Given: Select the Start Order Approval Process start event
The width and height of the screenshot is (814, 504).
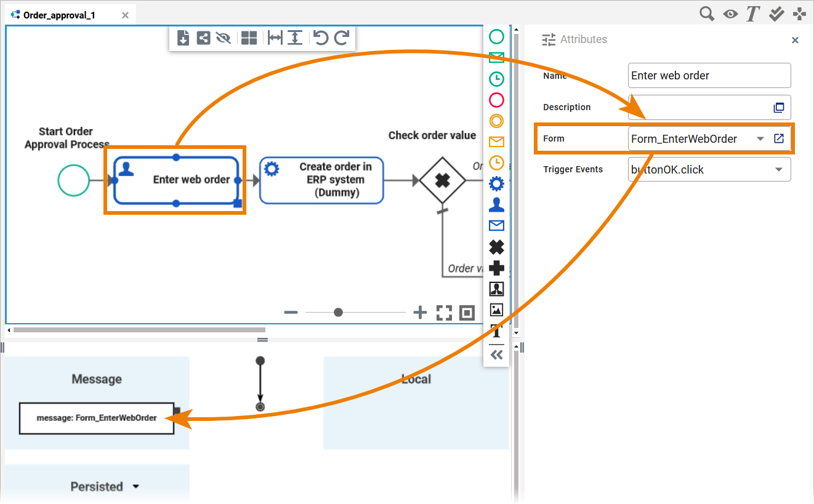Looking at the screenshot, I should 73,180.
